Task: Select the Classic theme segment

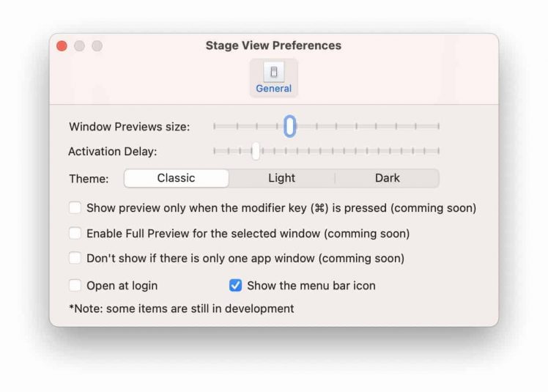Action: [x=176, y=178]
